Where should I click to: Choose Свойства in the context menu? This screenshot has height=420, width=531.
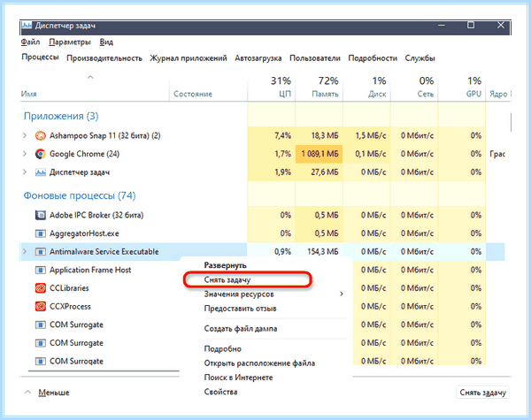pyautogui.click(x=220, y=392)
